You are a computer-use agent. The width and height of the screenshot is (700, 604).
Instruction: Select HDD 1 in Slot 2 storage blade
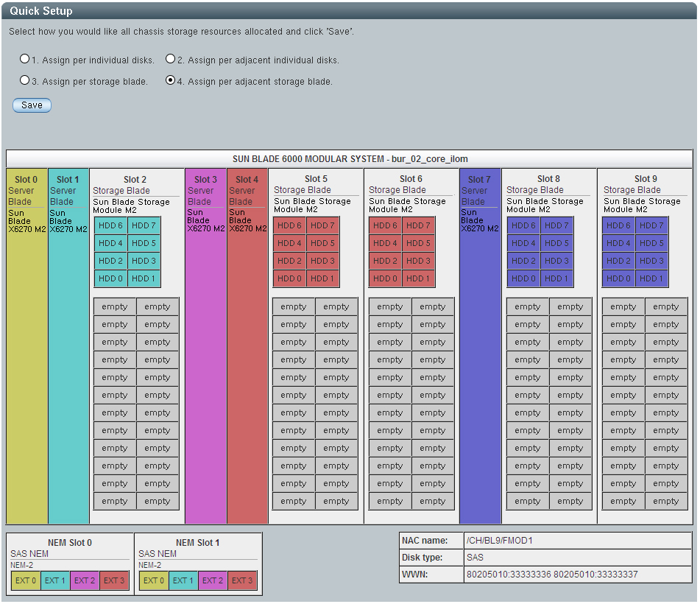click(x=144, y=278)
